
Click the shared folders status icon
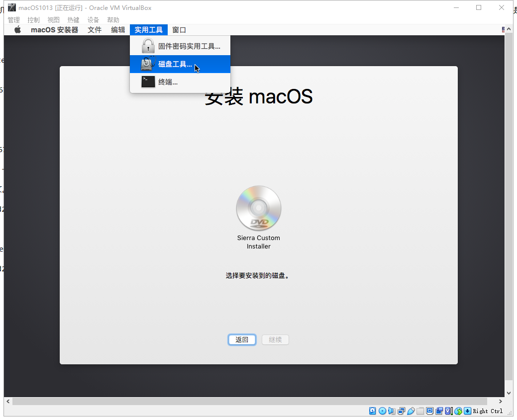click(x=420, y=411)
